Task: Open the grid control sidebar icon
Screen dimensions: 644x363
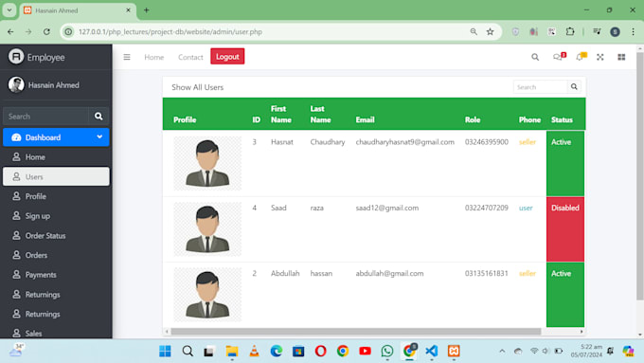Action: (621, 57)
